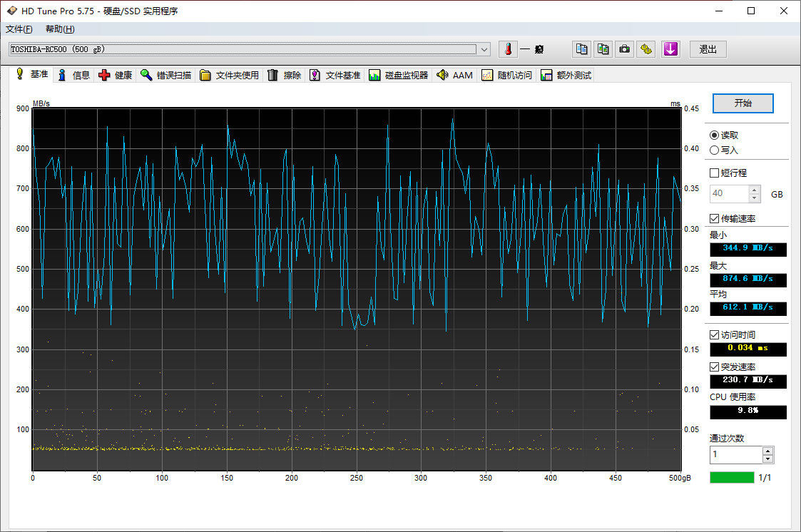Open the 错误扫描 error scan tab
Image resolution: width=801 pixels, height=532 pixels.
pyautogui.click(x=166, y=75)
